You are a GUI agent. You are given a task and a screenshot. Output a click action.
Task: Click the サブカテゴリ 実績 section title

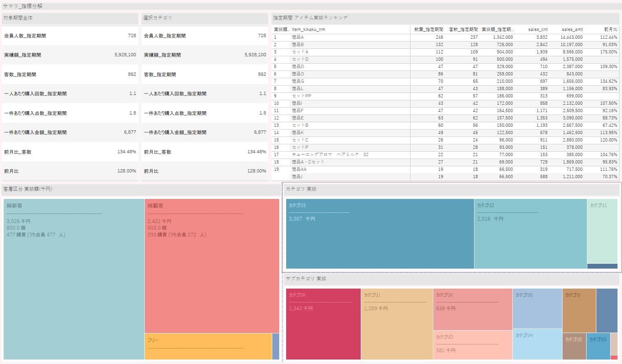tap(306, 278)
